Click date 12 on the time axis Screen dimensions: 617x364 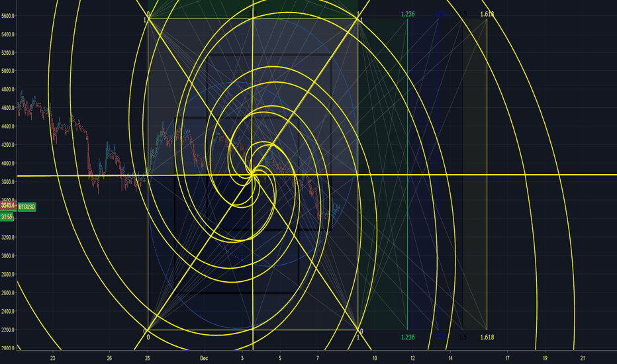point(412,359)
